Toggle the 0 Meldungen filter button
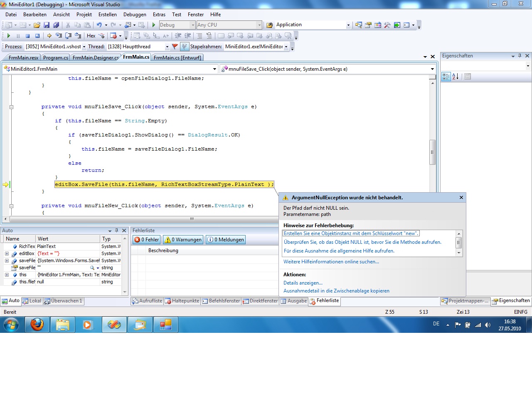The width and height of the screenshot is (532, 409). pos(226,240)
